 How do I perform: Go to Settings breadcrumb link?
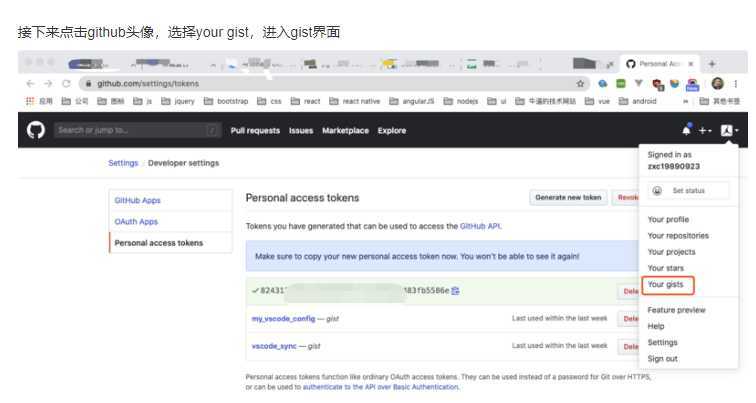pos(123,163)
